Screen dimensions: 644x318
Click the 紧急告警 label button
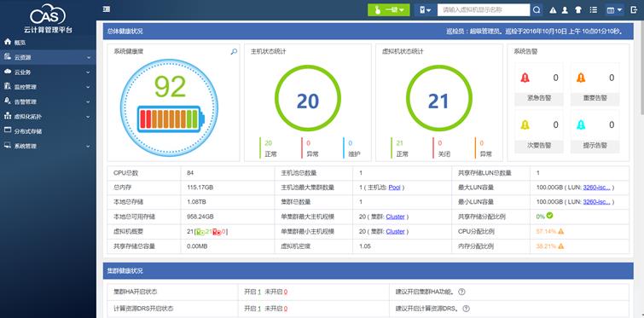pos(539,98)
